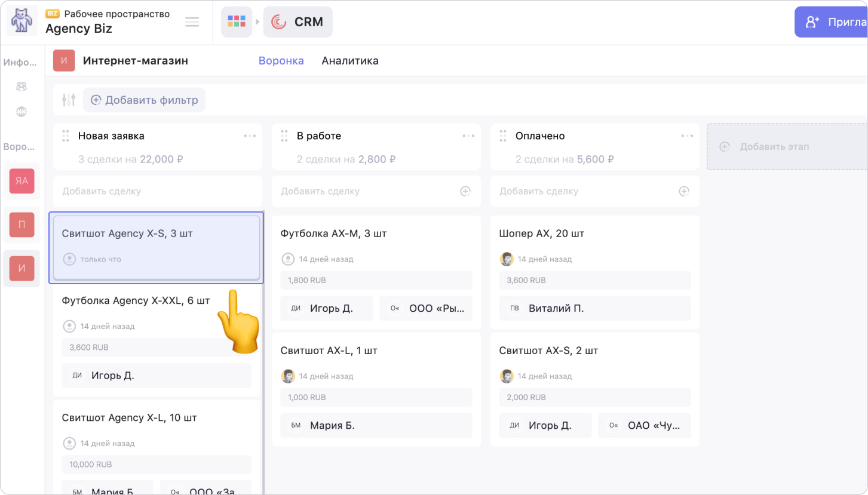Open the colorful apps grid icon
This screenshot has height=495, width=868.
coord(237,22)
